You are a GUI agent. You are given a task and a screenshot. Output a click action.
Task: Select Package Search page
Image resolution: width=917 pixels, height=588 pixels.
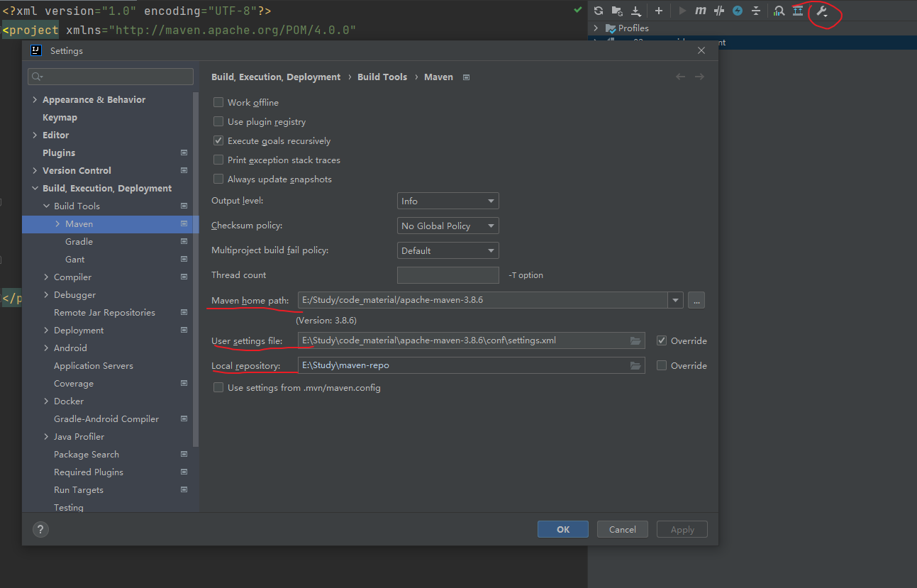click(x=87, y=455)
